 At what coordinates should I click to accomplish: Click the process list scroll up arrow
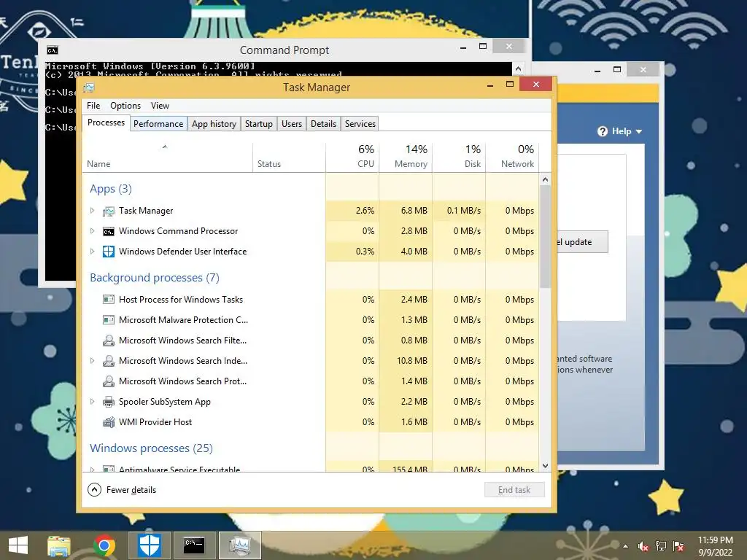click(x=546, y=179)
